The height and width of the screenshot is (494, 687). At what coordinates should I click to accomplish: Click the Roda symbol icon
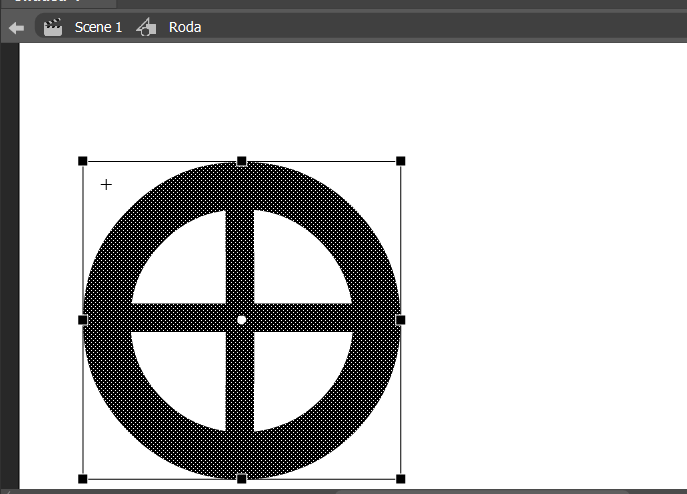coord(146,27)
